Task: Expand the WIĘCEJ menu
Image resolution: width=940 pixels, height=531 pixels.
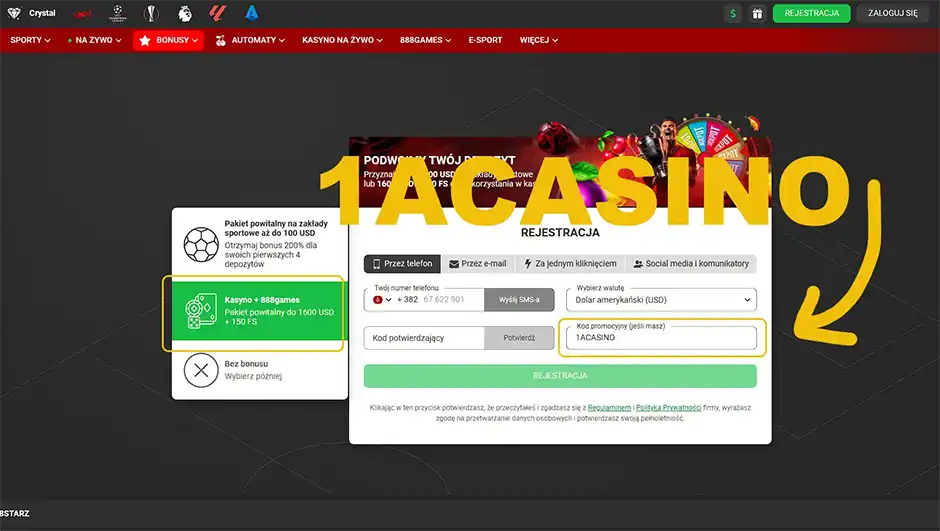Action: click(538, 40)
